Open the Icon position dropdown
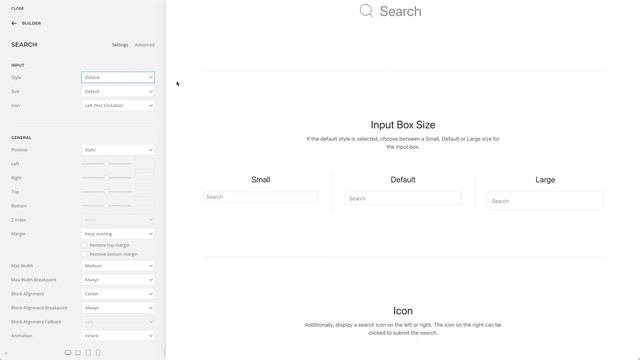Screen dimensions: 640x360 click(118, 105)
